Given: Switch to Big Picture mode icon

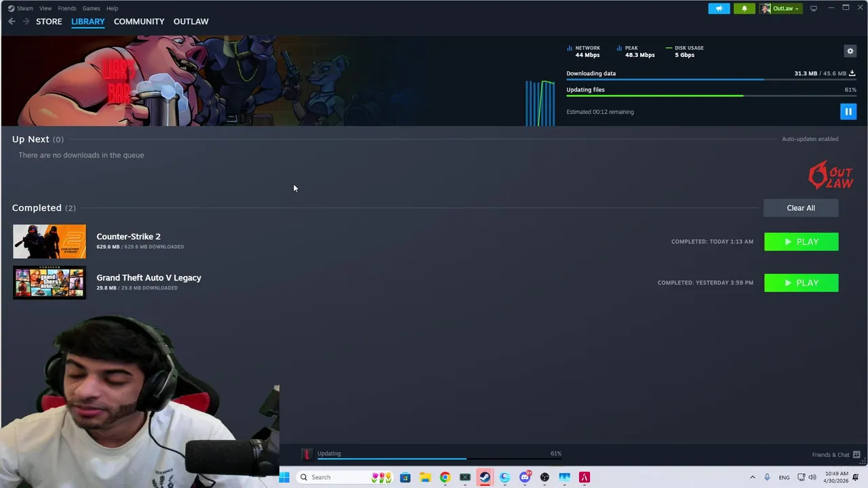Looking at the screenshot, I should coord(813,8).
